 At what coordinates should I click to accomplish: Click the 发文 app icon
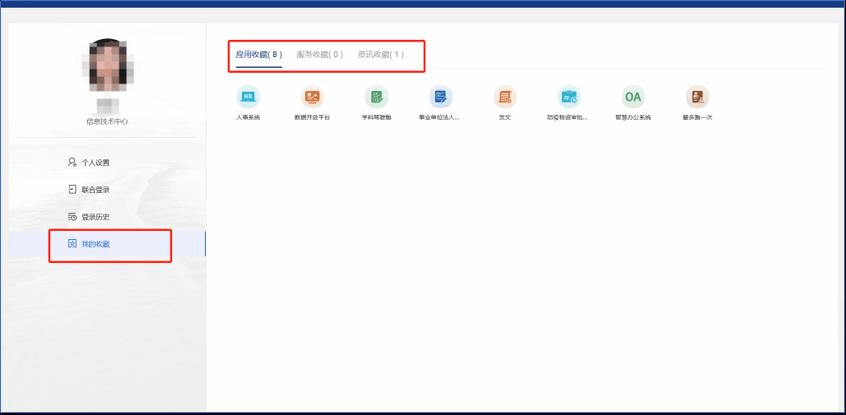(x=505, y=97)
